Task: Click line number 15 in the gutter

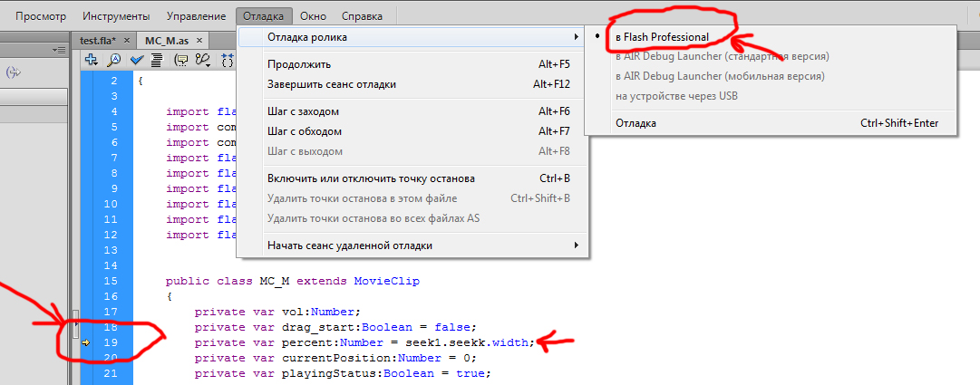Action: [x=110, y=281]
